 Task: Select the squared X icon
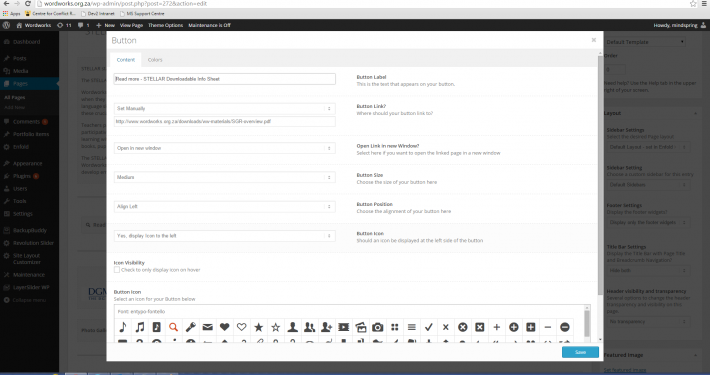480,327
